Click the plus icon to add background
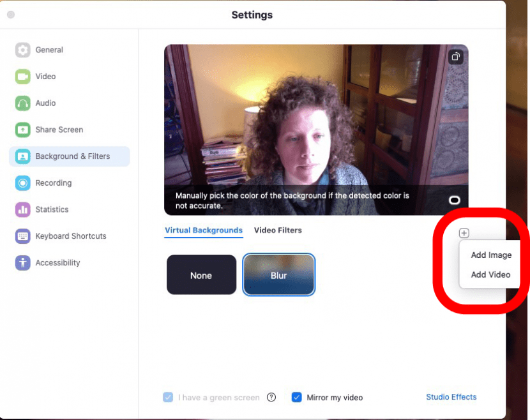 [464, 234]
